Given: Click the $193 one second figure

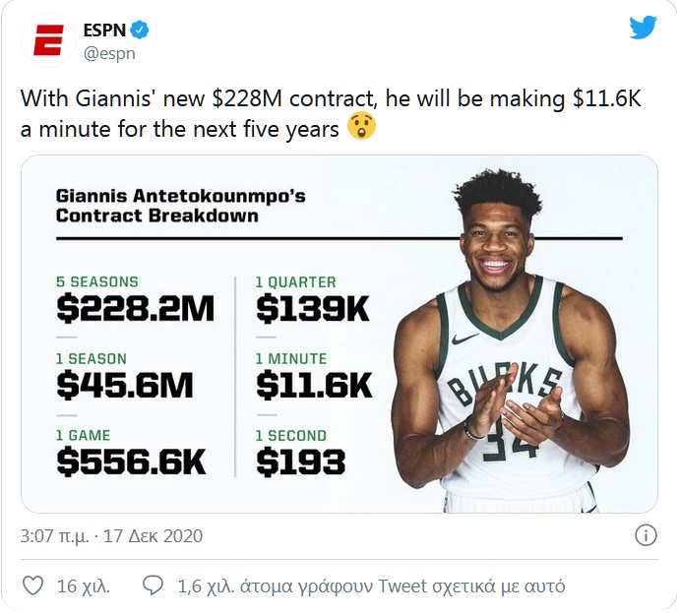Looking at the screenshot, I should tap(300, 462).
